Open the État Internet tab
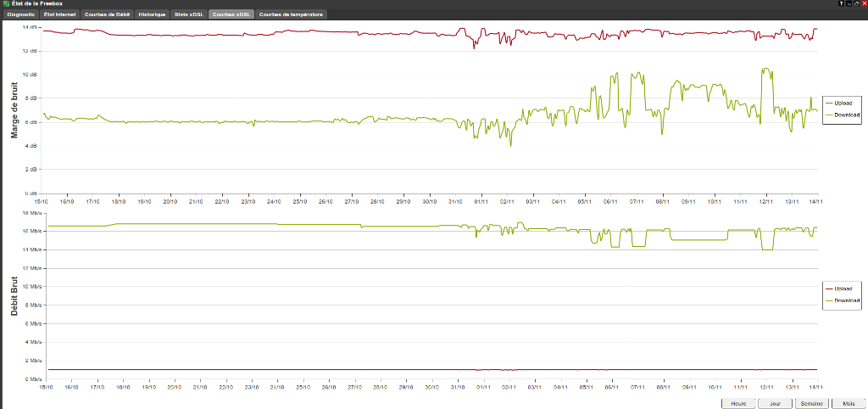 (x=59, y=14)
